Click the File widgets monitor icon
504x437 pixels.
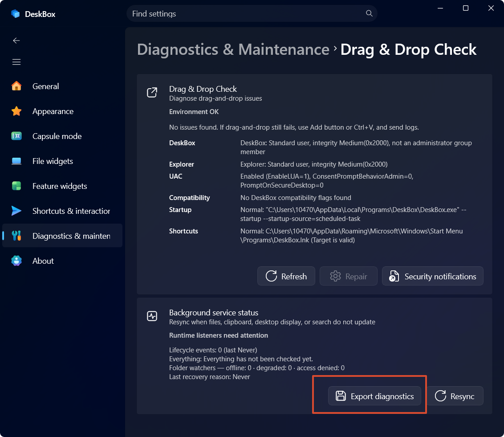tap(16, 161)
